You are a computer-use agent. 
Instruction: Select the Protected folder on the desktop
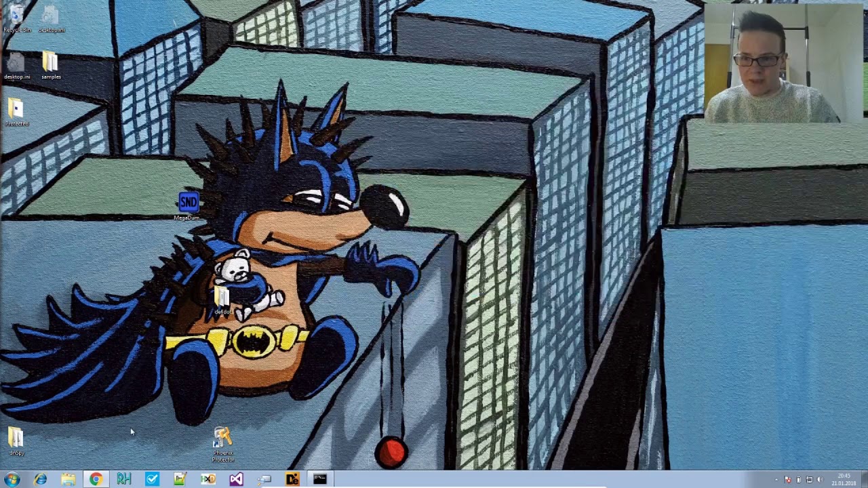click(16, 113)
